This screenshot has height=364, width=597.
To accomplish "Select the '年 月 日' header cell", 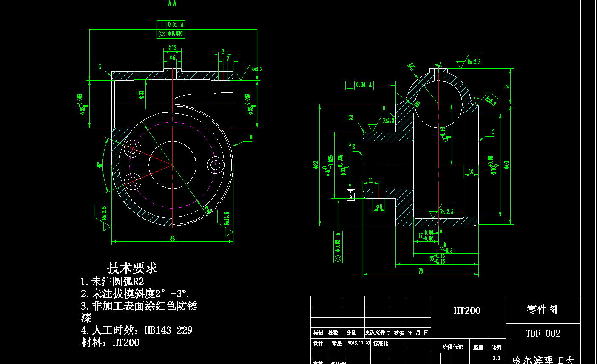I will [x=418, y=333].
